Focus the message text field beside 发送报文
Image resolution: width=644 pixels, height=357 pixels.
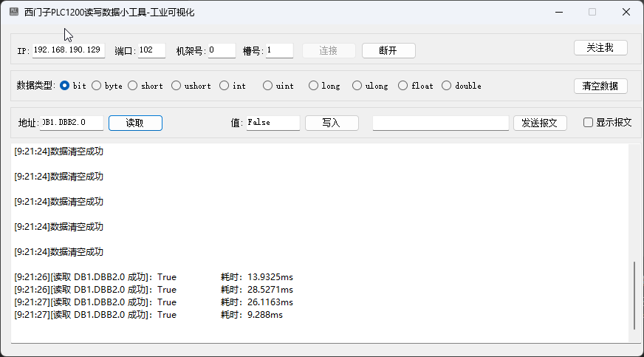point(441,123)
